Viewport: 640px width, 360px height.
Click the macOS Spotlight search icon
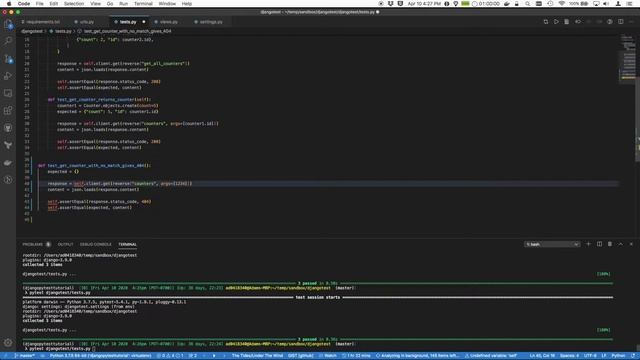[x=527, y=4]
